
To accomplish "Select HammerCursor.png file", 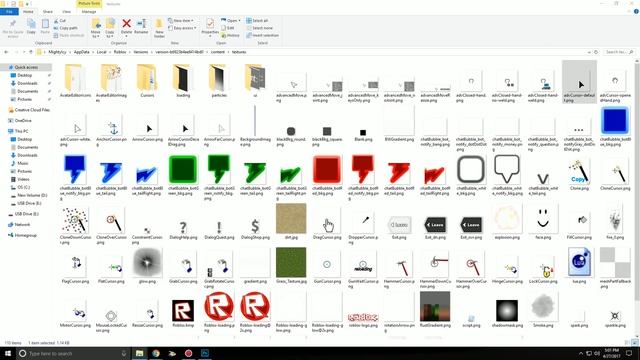I will 399,267.
